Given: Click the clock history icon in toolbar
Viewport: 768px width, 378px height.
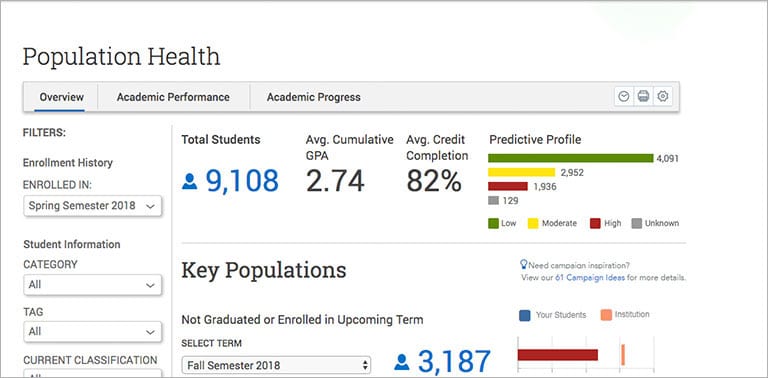Looking at the screenshot, I should pos(624,96).
